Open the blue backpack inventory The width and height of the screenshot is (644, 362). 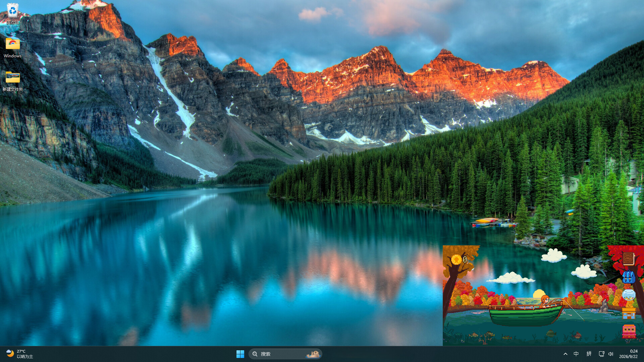(629, 277)
